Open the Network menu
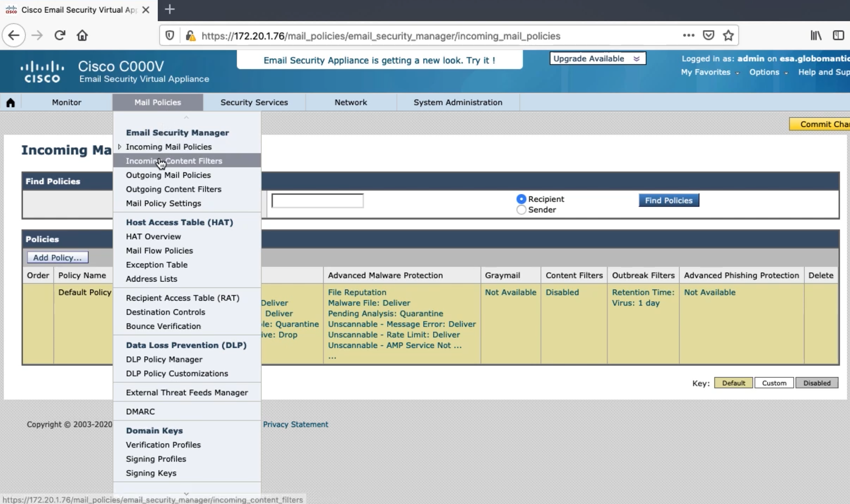The image size is (850, 504). pyautogui.click(x=351, y=102)
